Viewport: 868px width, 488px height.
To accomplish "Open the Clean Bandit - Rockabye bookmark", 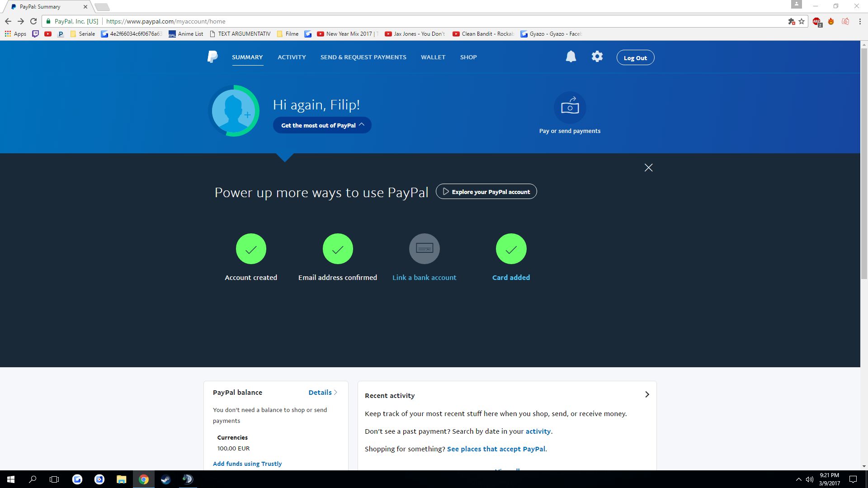I will click(483, 34).
